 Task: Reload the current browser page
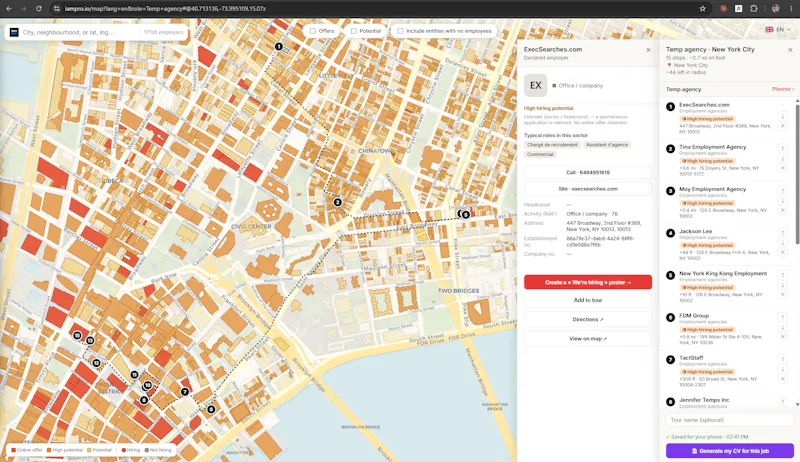tap(39, 9)
